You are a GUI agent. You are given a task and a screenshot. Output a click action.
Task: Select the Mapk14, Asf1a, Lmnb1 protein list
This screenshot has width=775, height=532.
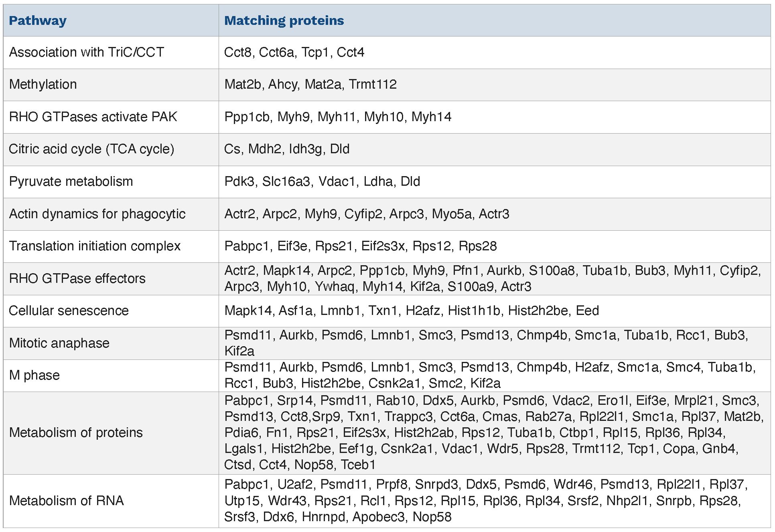pyautogui.click(x=412, y=311)
